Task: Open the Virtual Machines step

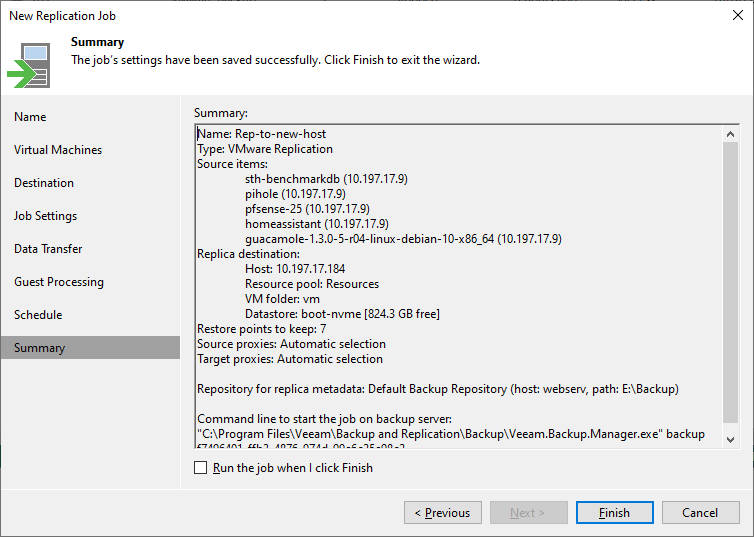Action: [58, 150]
